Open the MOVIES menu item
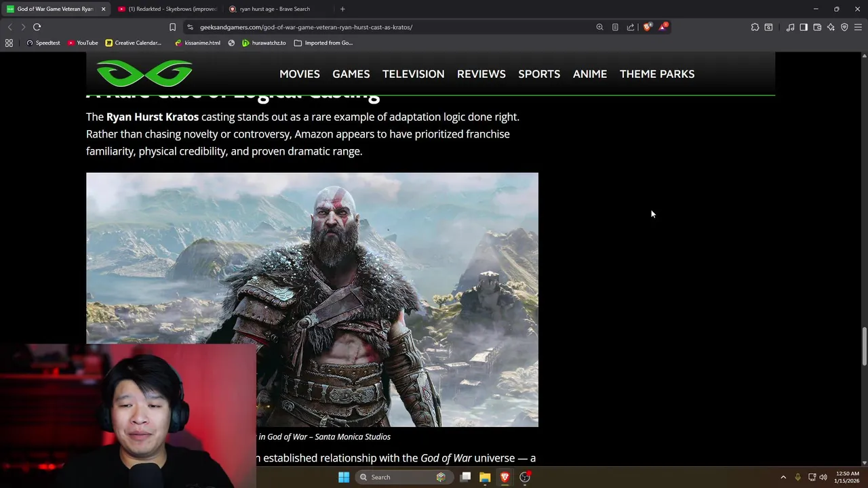This screenshot has width=868, height=488. (300, 74)
